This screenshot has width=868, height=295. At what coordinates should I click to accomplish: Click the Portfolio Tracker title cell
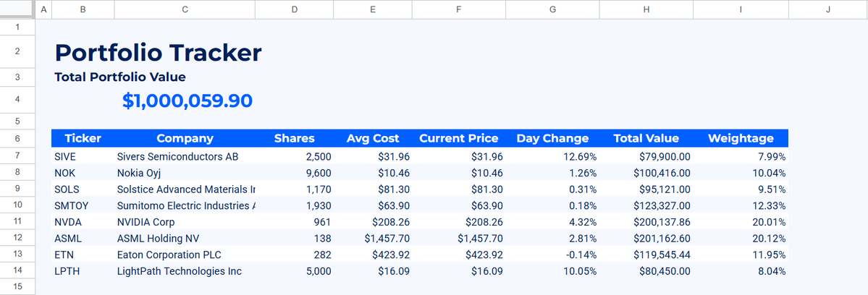coord(159,53)
